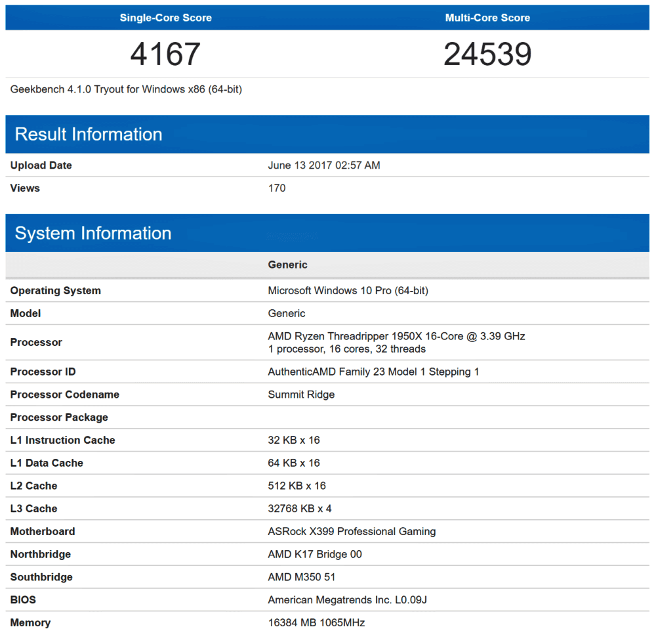Click the upload date June 13 2017
This screenshot has height=644, width=656.
coord(323,165)
